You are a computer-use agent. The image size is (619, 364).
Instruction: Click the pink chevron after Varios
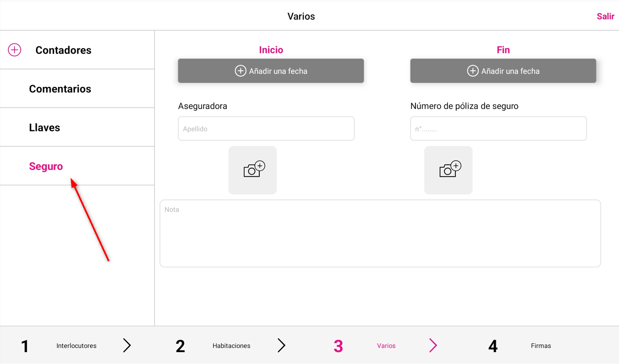tap(433, 346)
